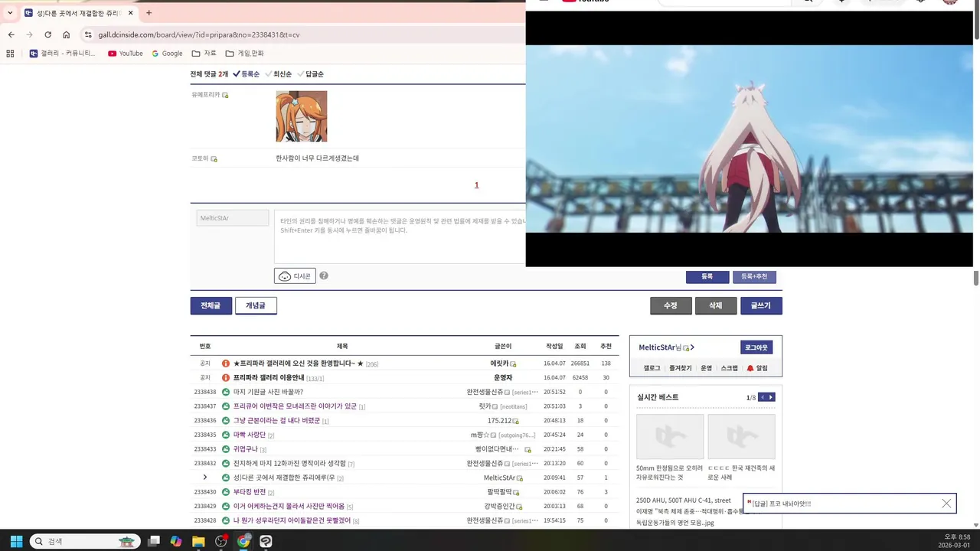
Task: Sort comments by 답글순
Action: (x=310, y=74)
